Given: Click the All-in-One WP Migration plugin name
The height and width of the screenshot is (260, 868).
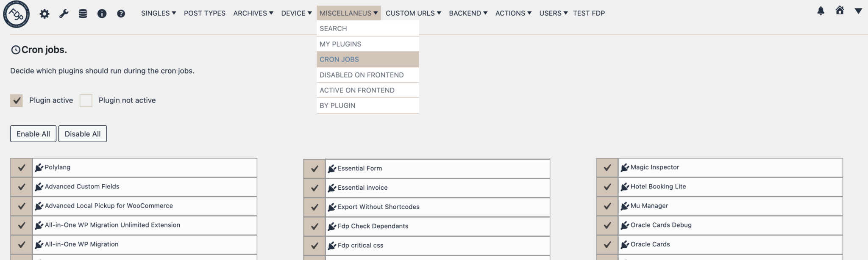Looking at the screenshot, I should [x=81, y=244].
